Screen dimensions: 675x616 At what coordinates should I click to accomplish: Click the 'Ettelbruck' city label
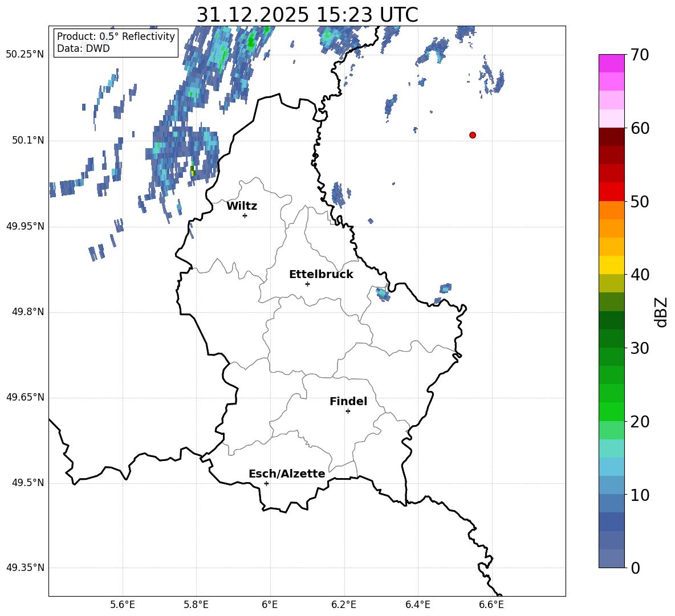click(321, 275)
